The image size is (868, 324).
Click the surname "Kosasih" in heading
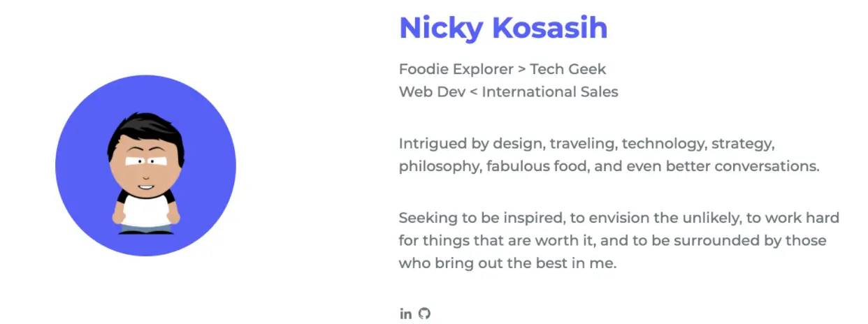[550, 28]
